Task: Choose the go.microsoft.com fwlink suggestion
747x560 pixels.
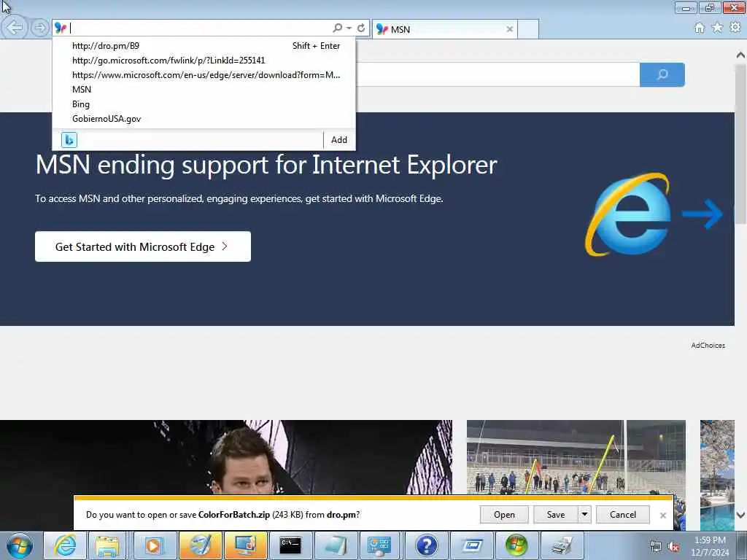Action: click(x=204, y=61)
